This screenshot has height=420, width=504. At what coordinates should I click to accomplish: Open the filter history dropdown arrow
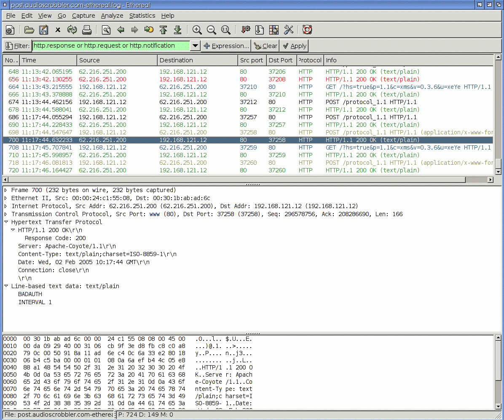(x=195, y=45)
